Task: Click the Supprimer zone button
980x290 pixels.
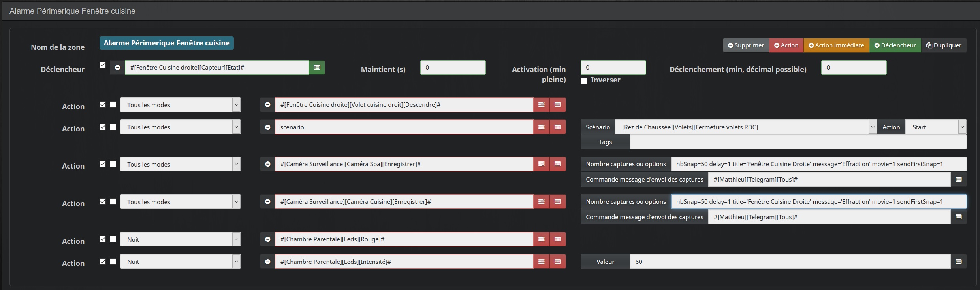Action: click(746, 45)
